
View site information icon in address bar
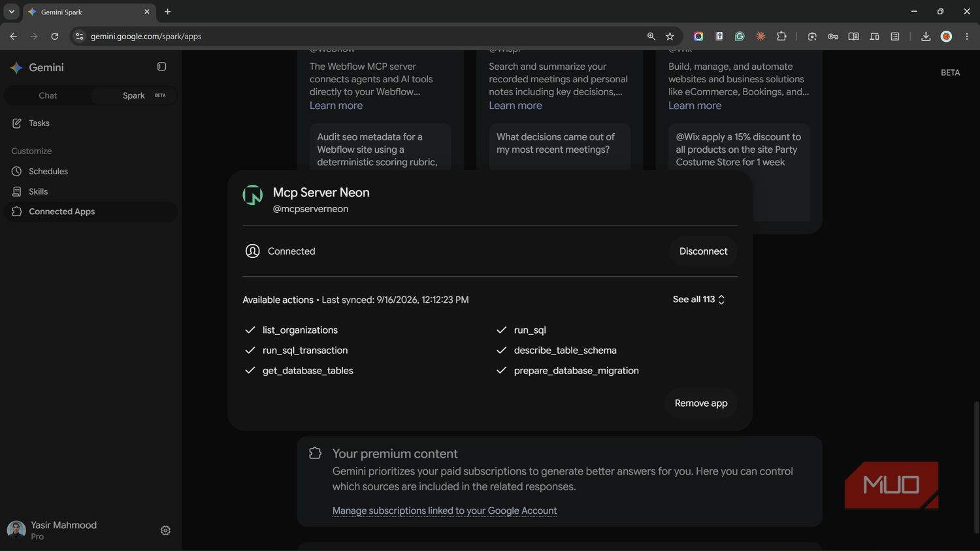click(79, 37)
